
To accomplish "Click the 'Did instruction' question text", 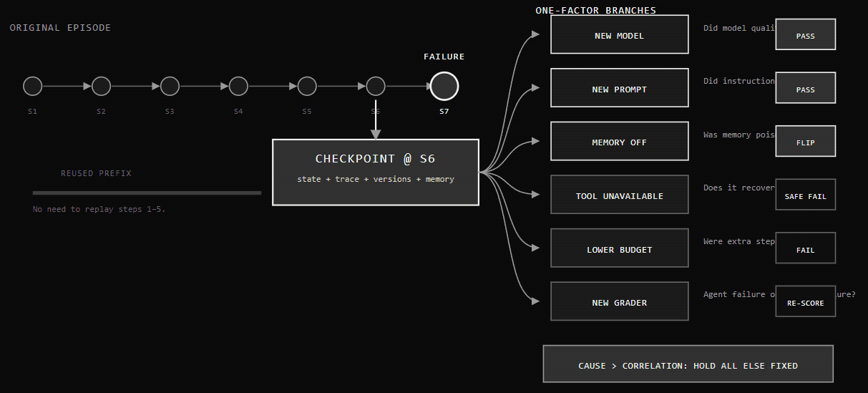I will pyautogui.click(x=739, y=81).
